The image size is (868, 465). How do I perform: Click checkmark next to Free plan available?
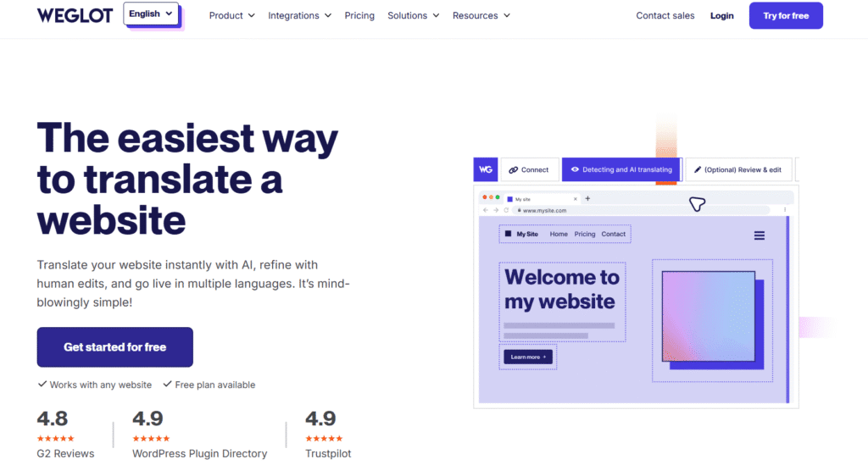pyautogui.click(x=167, y=385)
